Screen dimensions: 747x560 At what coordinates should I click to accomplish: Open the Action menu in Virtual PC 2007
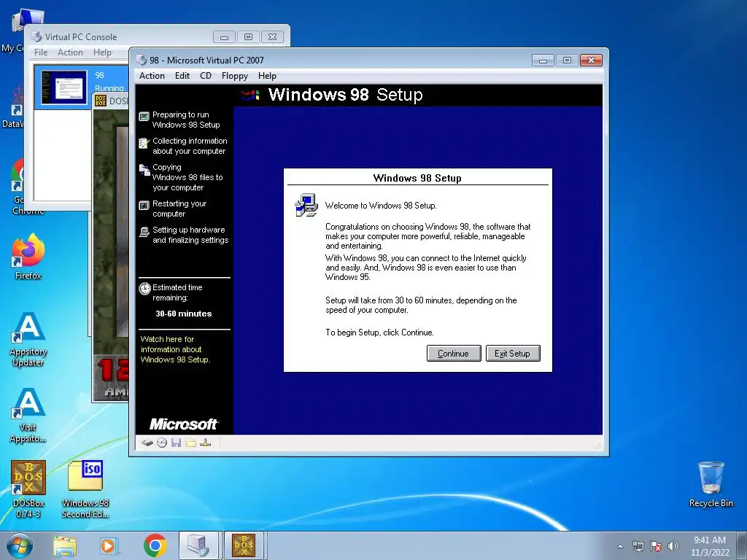tap(152, 76)
